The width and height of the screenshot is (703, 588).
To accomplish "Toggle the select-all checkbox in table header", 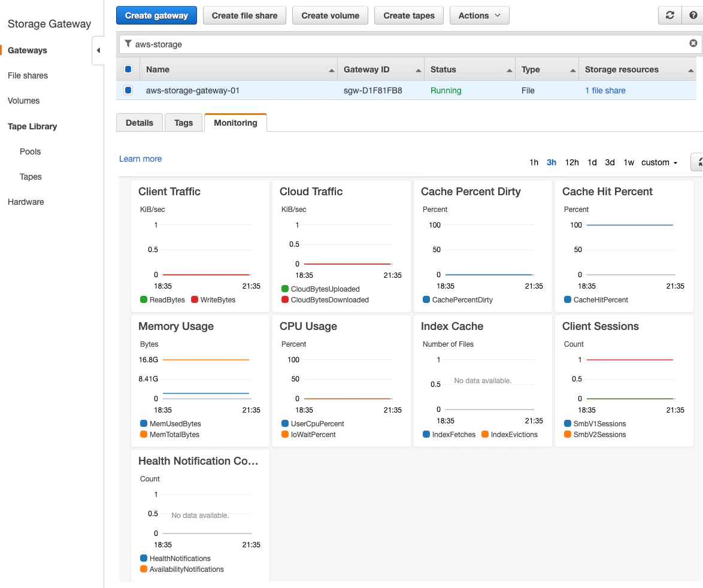I will [128, 69].
